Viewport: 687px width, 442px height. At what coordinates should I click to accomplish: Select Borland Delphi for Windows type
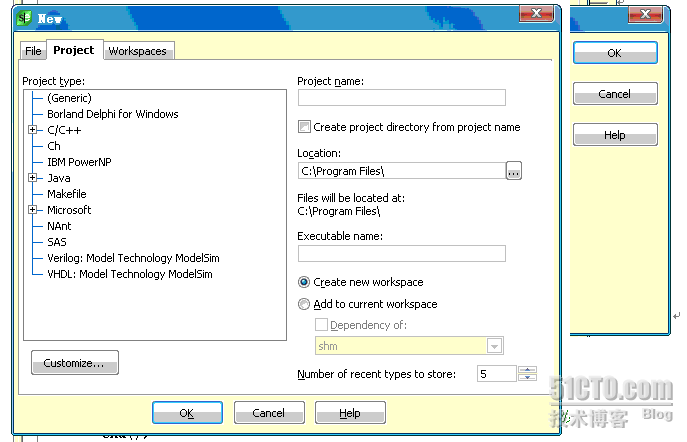113,114
